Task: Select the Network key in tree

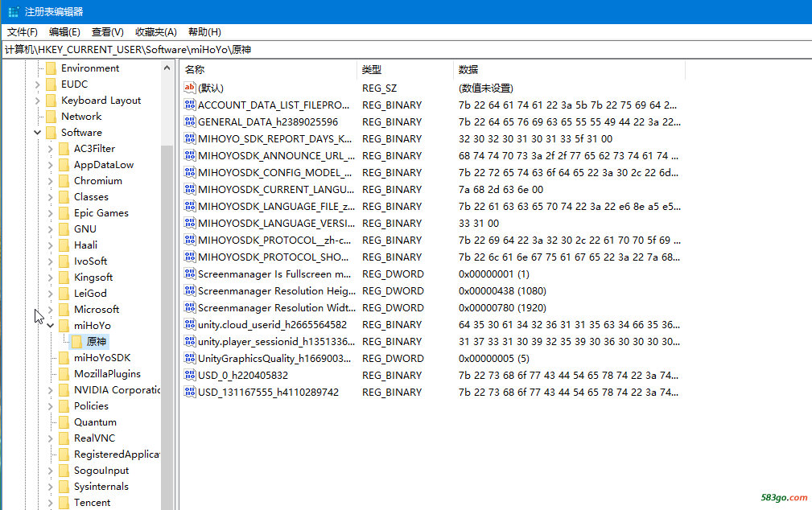Action: 81,117
